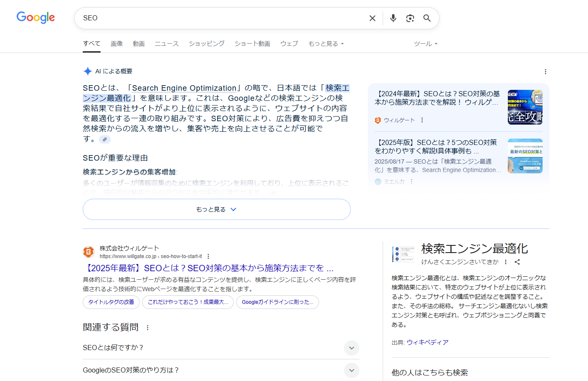Click the source link chip after す。
This screenshot has width=588, height=381.
(x=105, y=139)
